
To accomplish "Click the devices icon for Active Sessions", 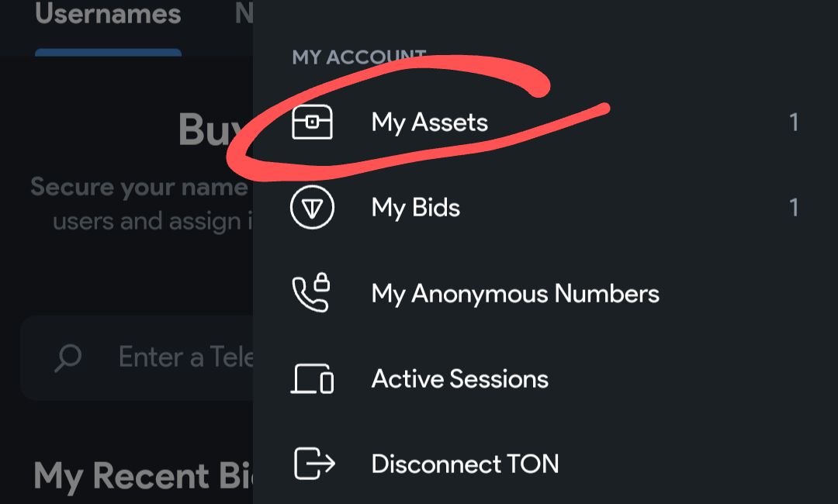I will (312, 379).
